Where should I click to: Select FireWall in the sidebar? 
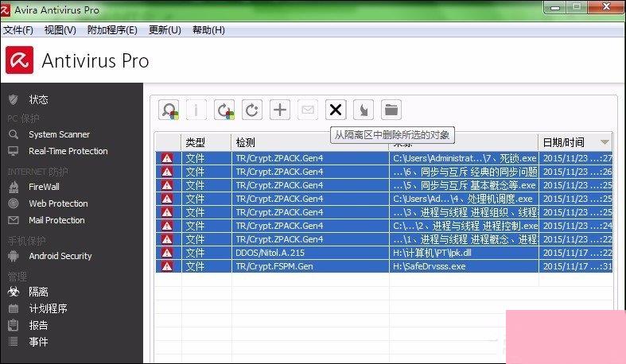[44, 187]
